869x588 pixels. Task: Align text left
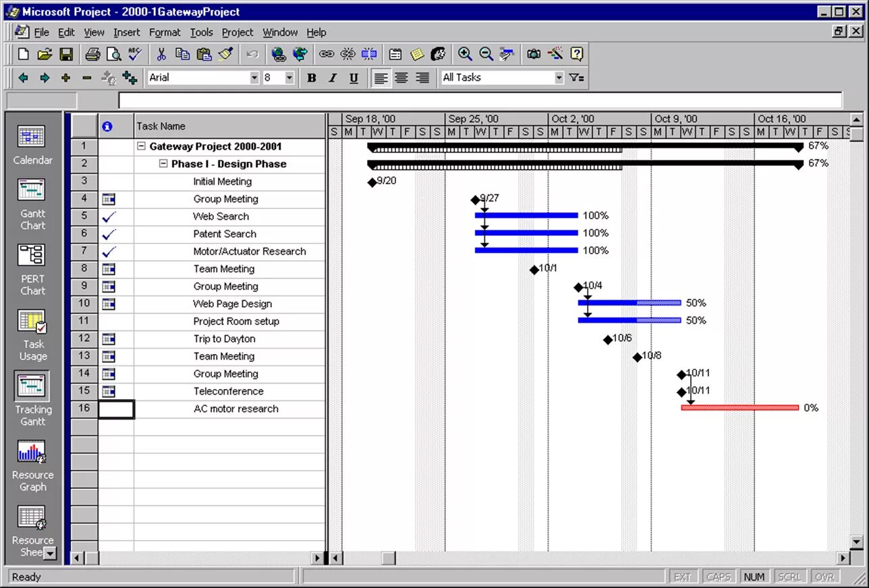[381, 78]
